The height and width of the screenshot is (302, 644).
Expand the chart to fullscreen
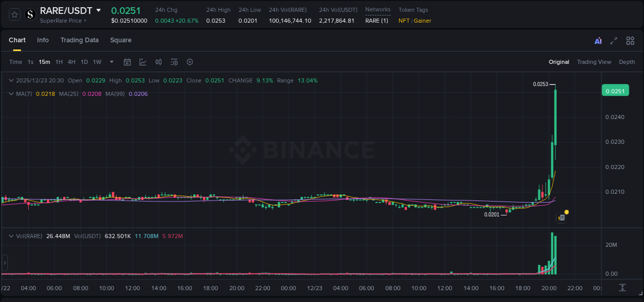[614, 40]
